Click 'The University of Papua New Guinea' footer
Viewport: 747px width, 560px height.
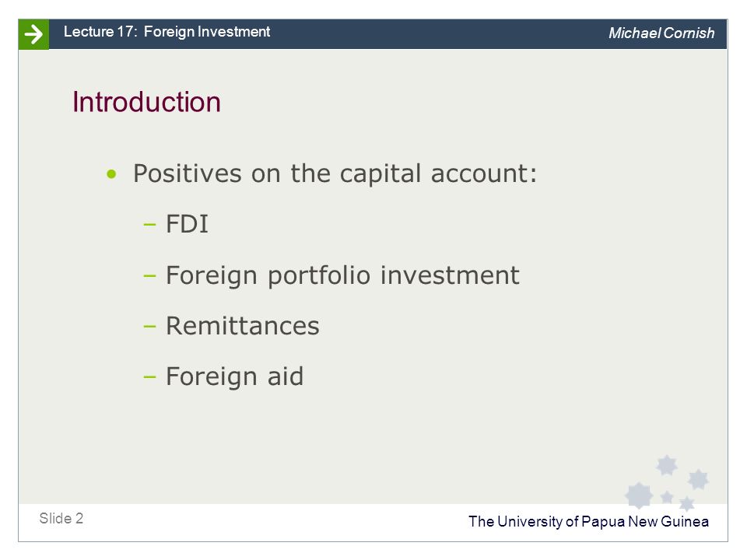(588, 521)
